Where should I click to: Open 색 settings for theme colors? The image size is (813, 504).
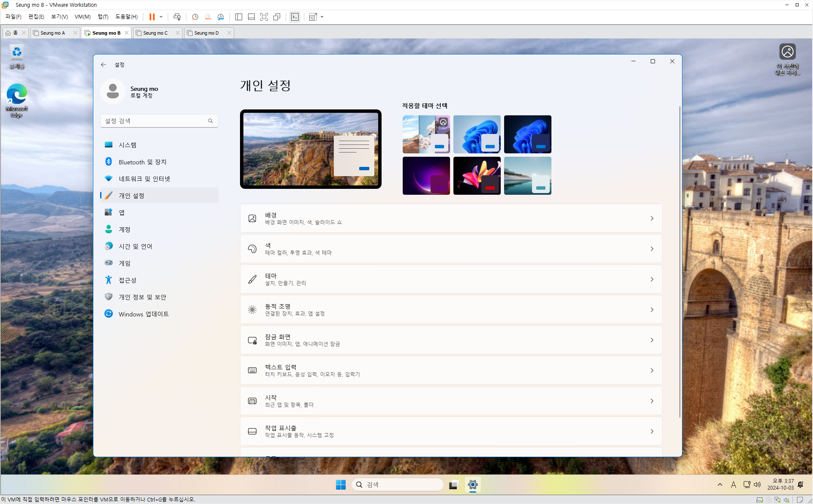(450, 248)
